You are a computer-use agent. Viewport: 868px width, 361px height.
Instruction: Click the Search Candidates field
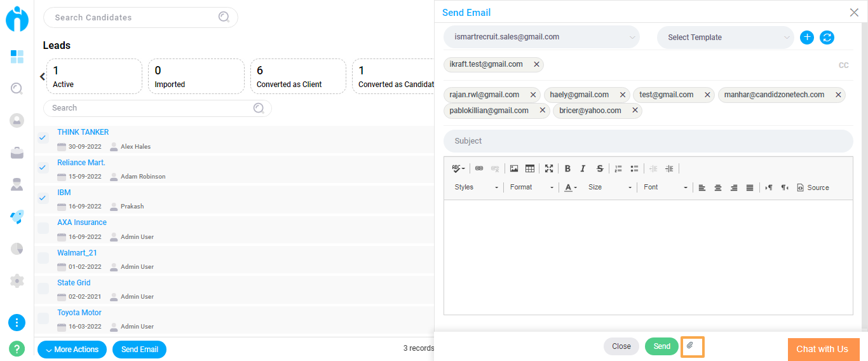(140, 17)
